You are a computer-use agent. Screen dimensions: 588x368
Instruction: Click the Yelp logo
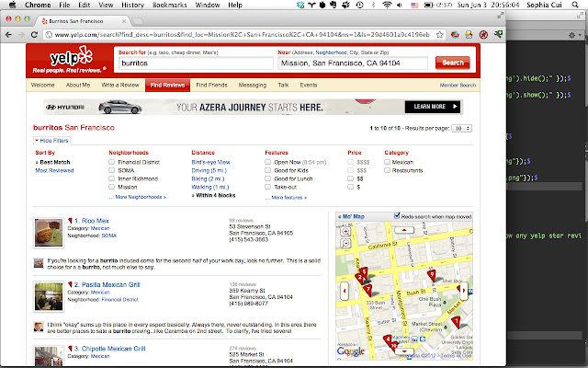71,59
